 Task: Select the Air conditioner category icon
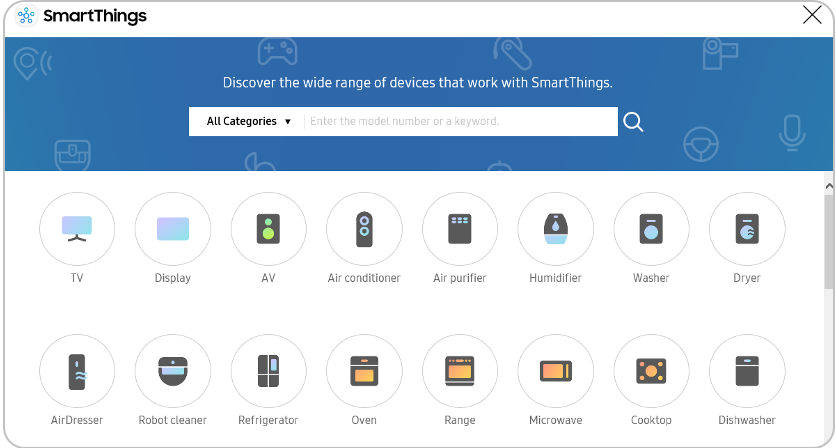(x=364, y=230)
